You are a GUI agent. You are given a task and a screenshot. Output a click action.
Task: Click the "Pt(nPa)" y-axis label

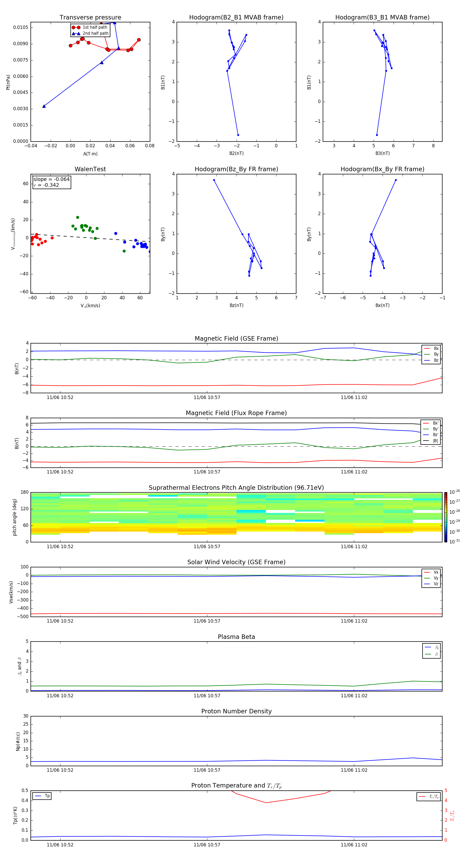coord(8,82)
